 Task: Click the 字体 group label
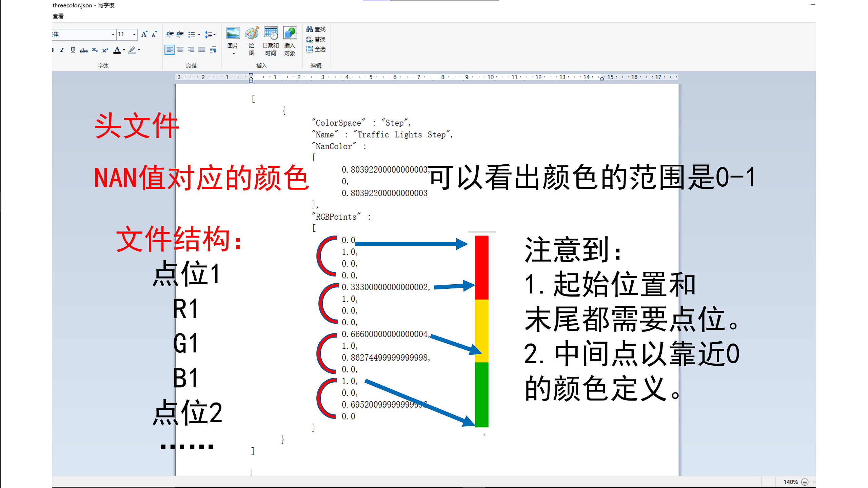[103, 66]
